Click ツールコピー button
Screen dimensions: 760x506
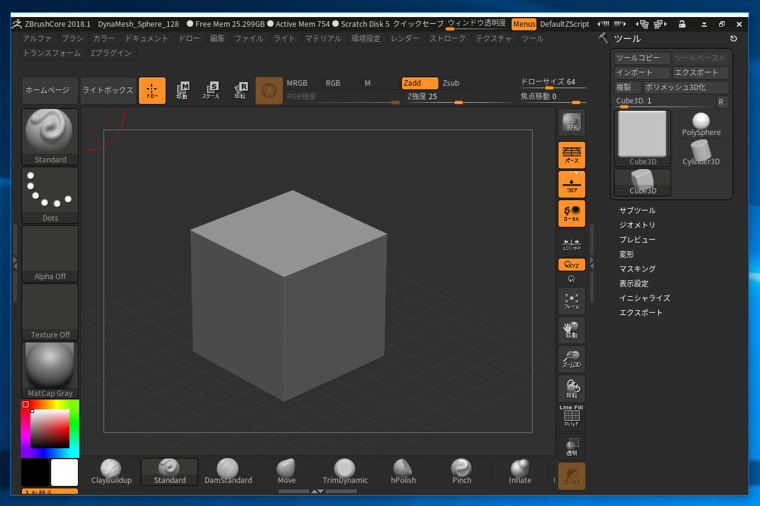click(642, 58)
